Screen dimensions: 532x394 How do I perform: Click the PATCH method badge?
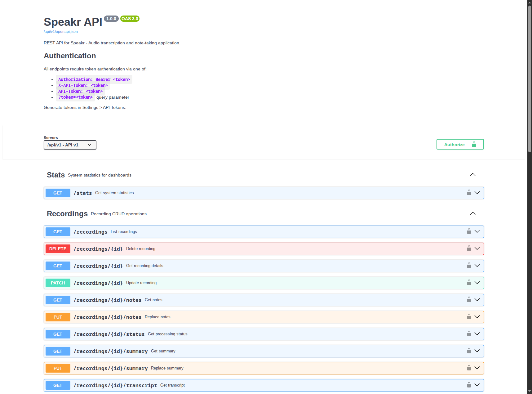click(58, 283)
